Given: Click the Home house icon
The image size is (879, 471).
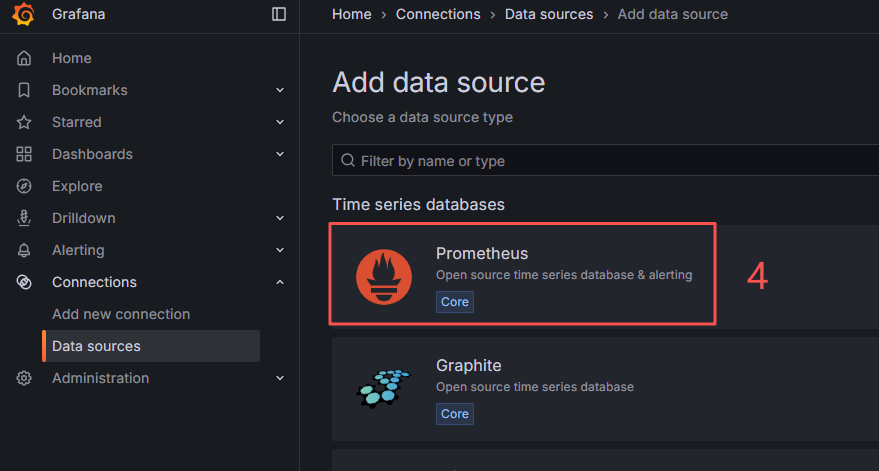Looking at the screenshot, I should click(24, 58).
